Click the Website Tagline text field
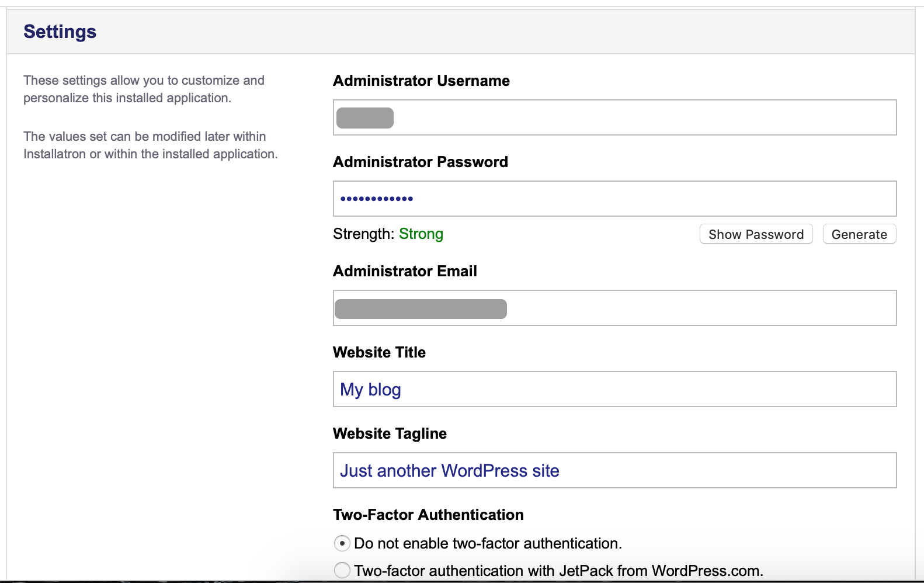The image size is (924, 583). pyautogui.click(x=614, y=470)
